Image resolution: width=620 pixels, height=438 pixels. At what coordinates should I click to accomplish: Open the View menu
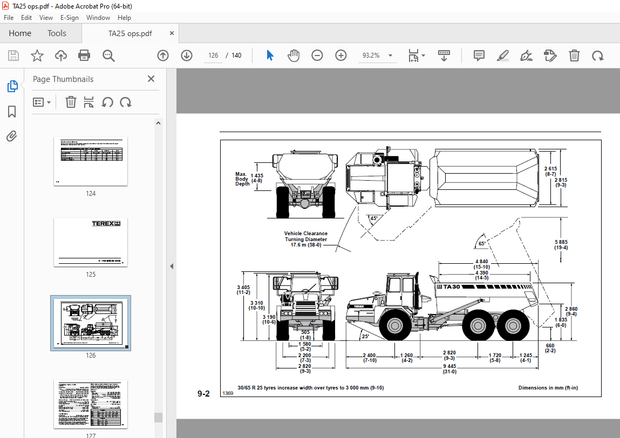click(46, 18)
